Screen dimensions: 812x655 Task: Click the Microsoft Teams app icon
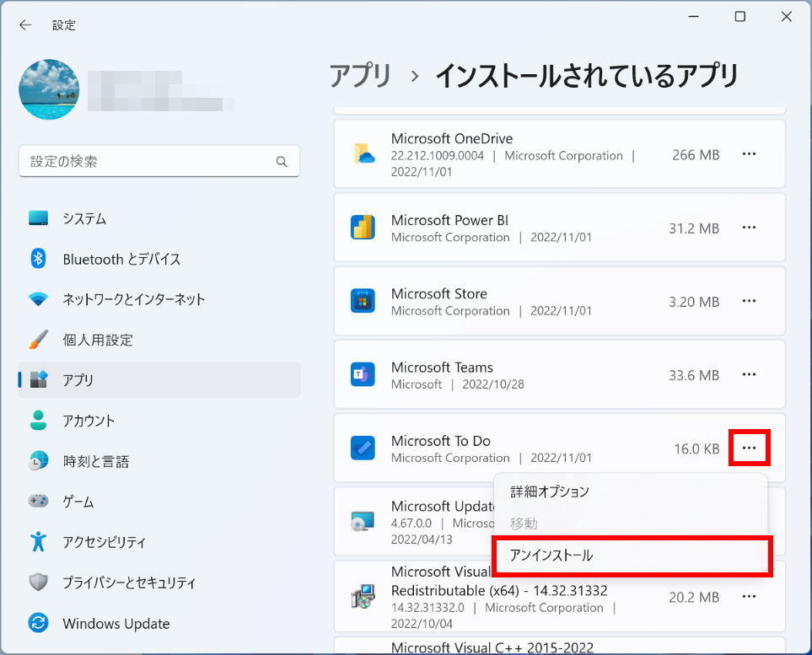[363, 374]
